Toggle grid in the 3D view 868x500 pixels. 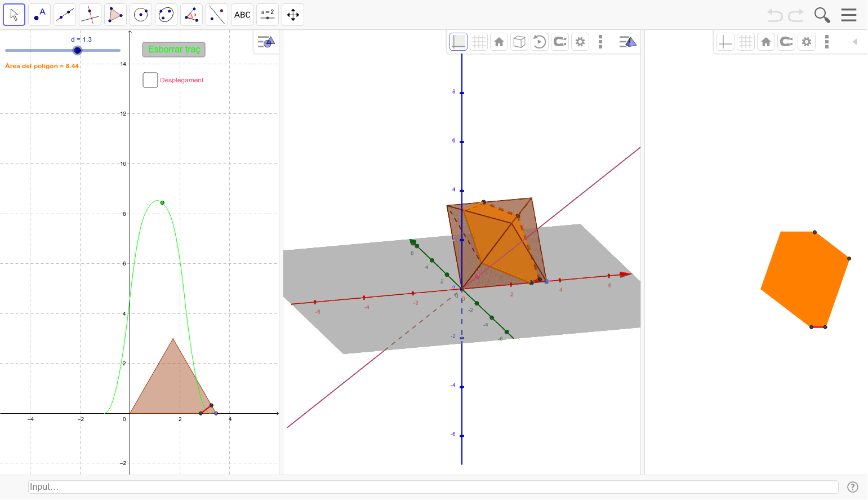click(x=479, y=42)
